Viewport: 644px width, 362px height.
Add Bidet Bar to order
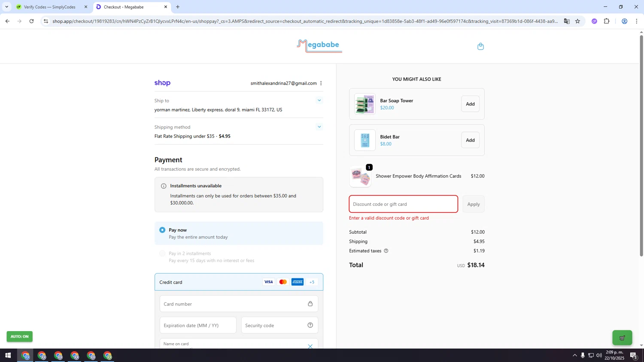pyautogui.click(x=470, y=140)
